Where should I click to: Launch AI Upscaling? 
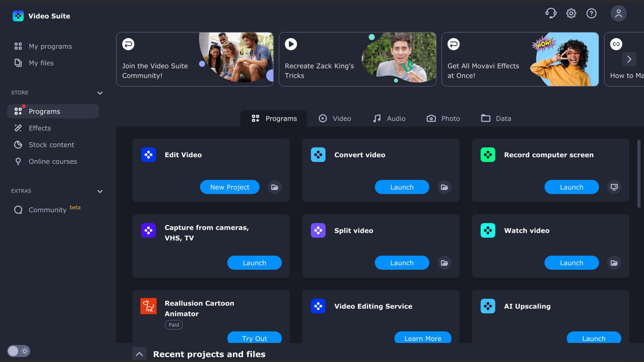(594, 338)
